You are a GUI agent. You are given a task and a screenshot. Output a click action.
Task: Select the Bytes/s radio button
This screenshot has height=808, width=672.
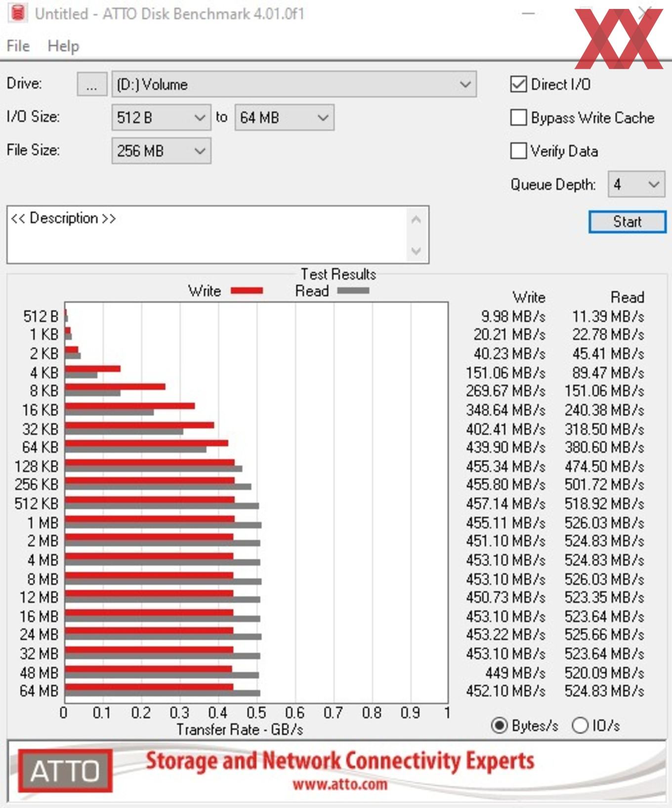coord(499,725)
